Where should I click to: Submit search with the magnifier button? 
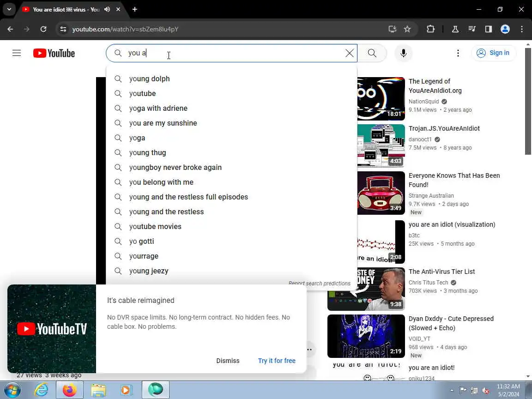point(372,53)
